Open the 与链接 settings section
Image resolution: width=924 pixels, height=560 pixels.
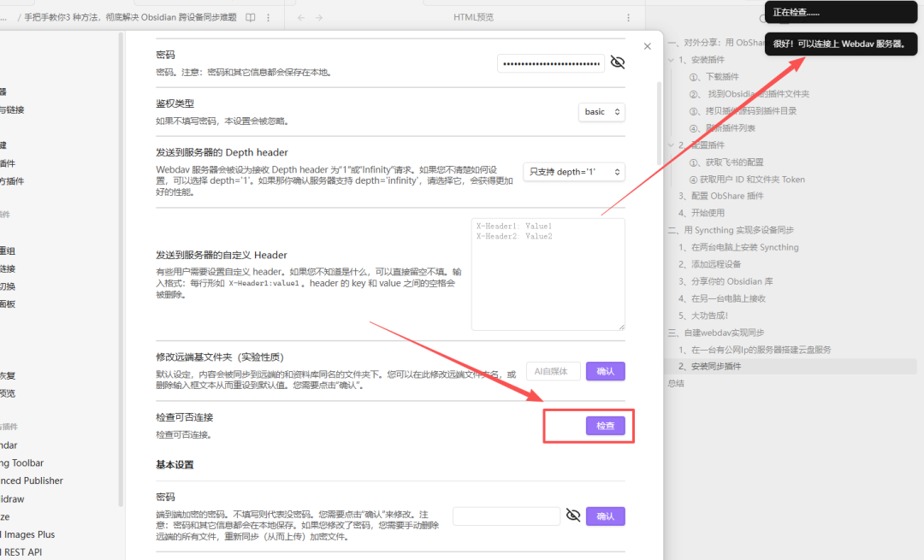click(12, 110)
